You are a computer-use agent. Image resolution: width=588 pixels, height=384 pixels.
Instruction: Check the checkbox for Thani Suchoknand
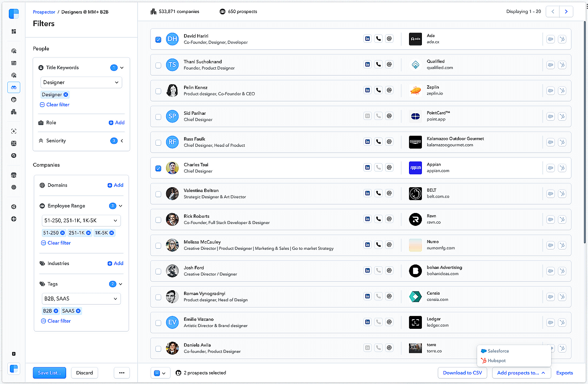[158, 65]
